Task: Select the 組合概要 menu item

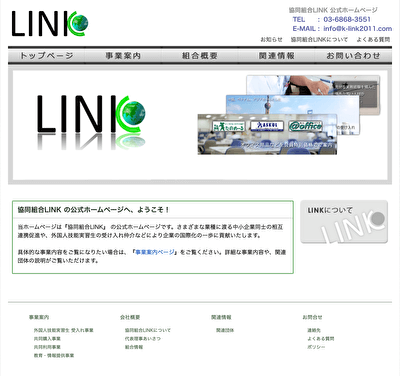Action: pyautogui.click(x=200, y=56)
